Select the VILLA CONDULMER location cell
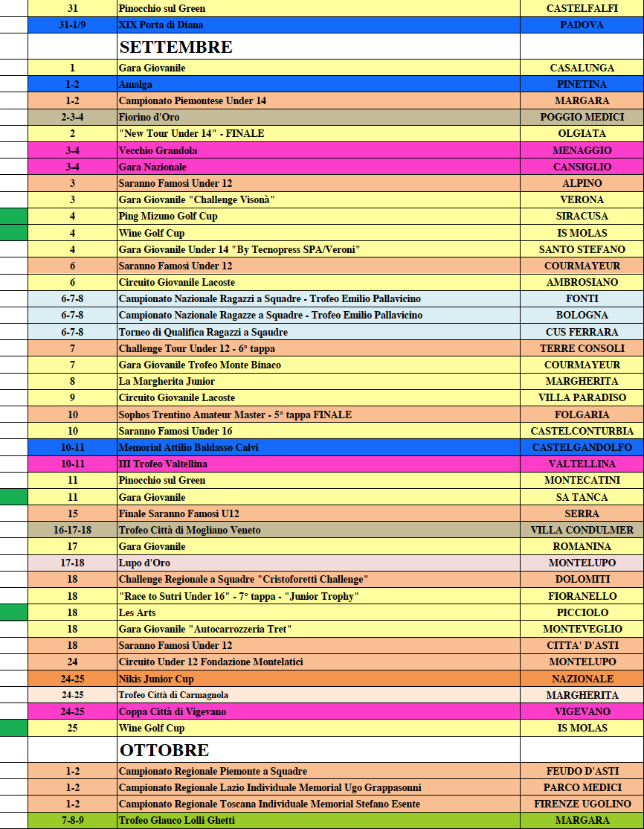Viewport: 644px width, 829px height. point(582,530)
